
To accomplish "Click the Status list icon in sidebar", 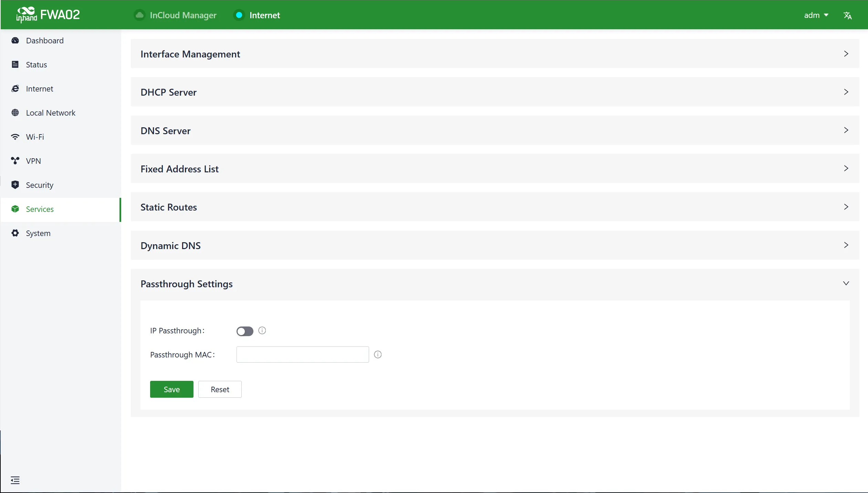I will [15, 65].
